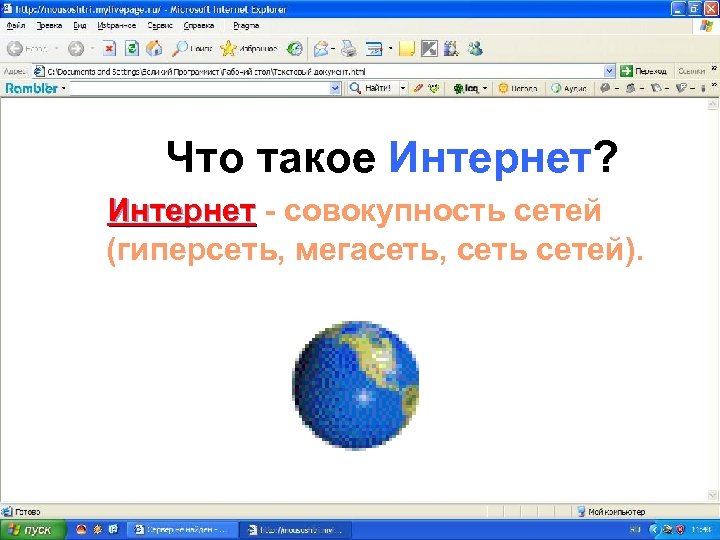The width and height of the screenshot is (720, 540).
Task: Open the Forward button history dropdown arrow
Action: 92,48
